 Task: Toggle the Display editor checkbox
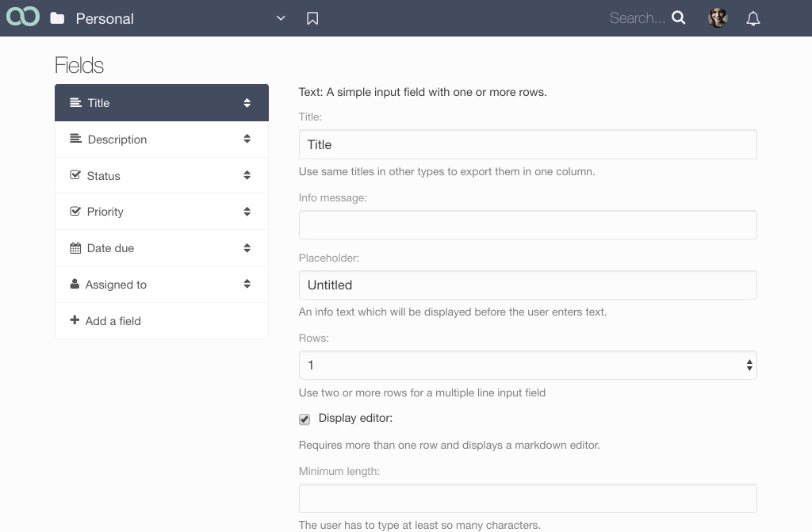[x=304, y=419]
